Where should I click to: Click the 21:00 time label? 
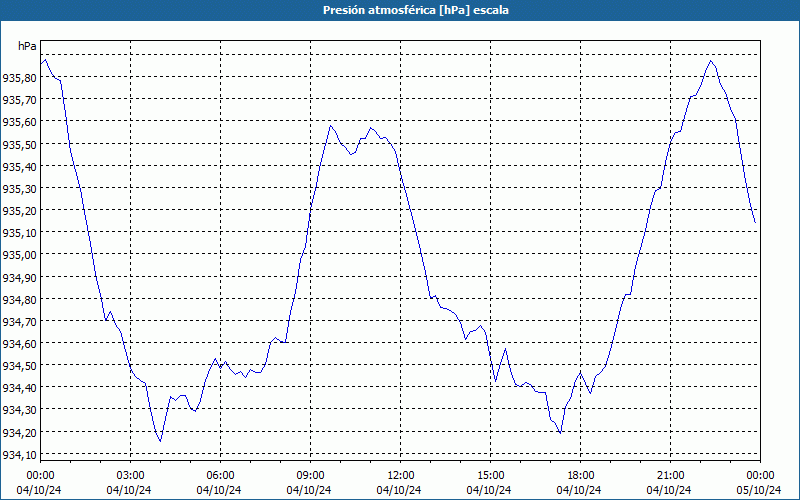point(670,475)
